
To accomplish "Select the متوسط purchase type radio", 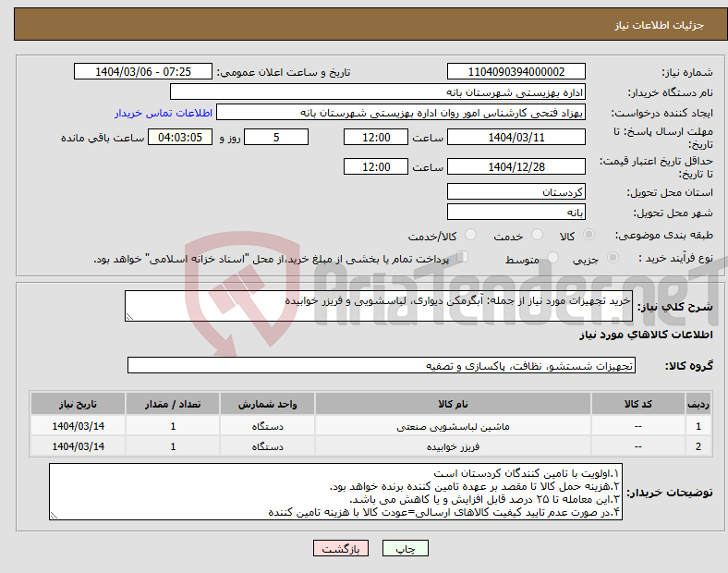I will (552, 258).
